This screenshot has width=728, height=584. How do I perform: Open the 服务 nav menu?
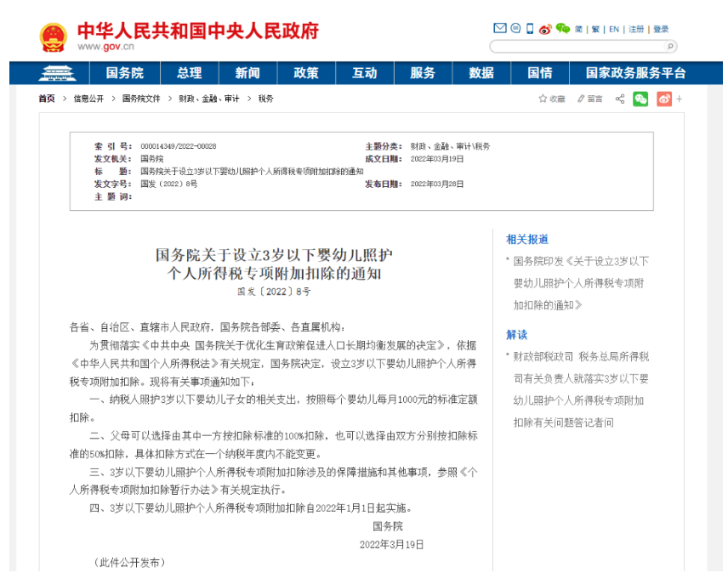click(x=423, y=73)
